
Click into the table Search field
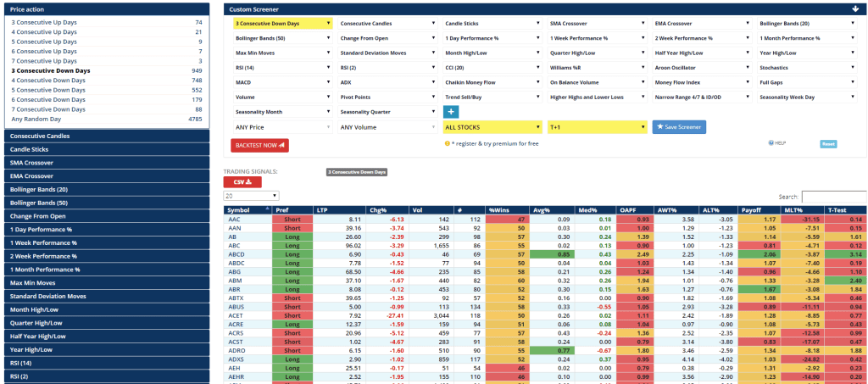coord(833,196)
